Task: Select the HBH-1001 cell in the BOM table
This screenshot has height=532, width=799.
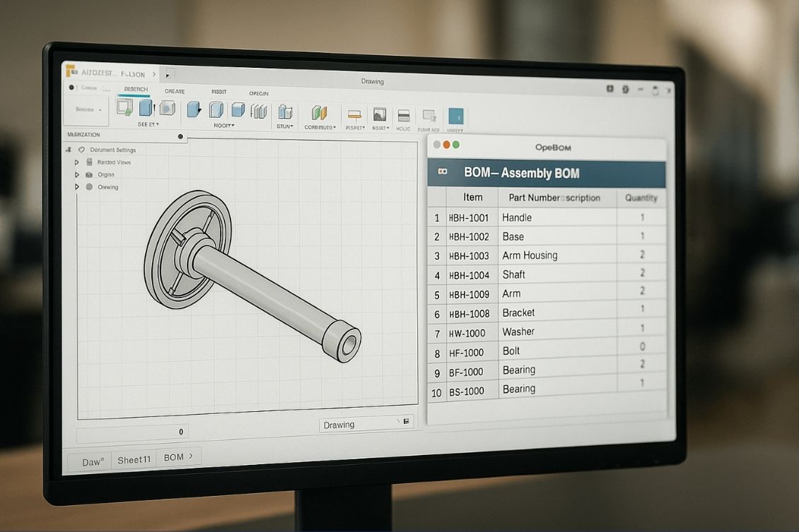Action: point(472,218)
